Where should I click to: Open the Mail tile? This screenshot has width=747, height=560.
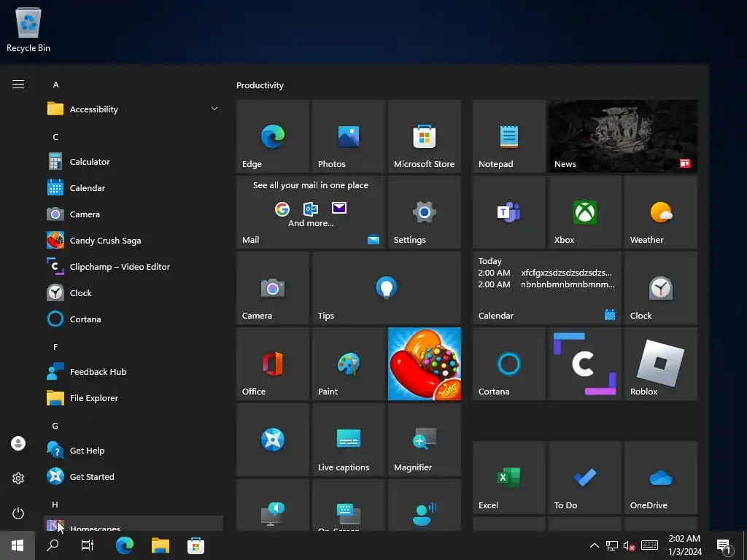[x=311, y=212]
